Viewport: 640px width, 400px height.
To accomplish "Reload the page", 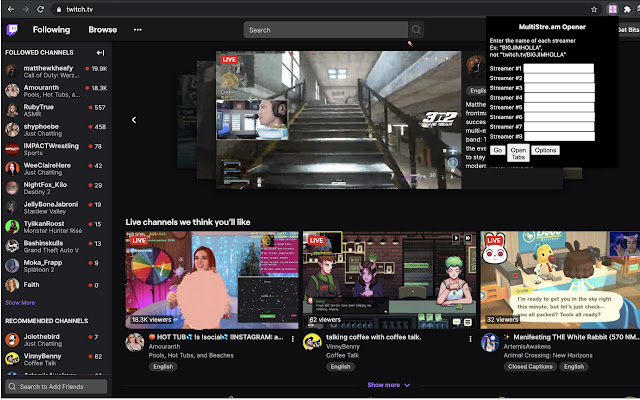I will click(40, 9).
